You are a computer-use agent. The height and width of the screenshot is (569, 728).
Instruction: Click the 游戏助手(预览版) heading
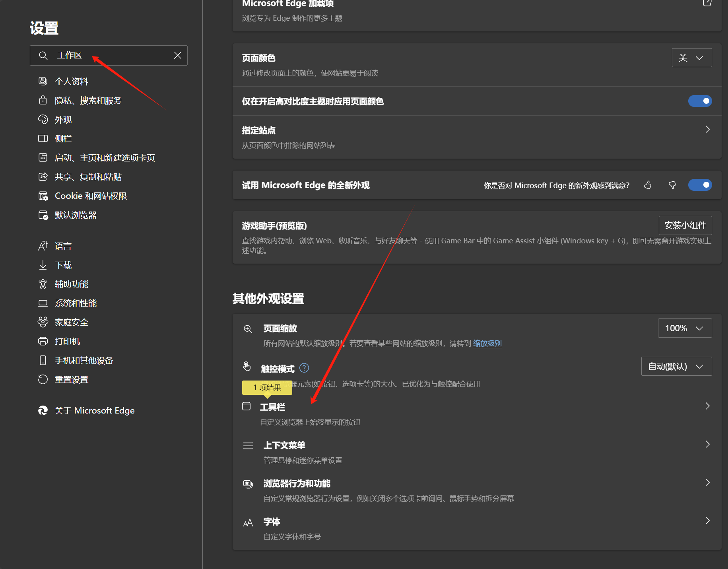(x=274, y=226)
